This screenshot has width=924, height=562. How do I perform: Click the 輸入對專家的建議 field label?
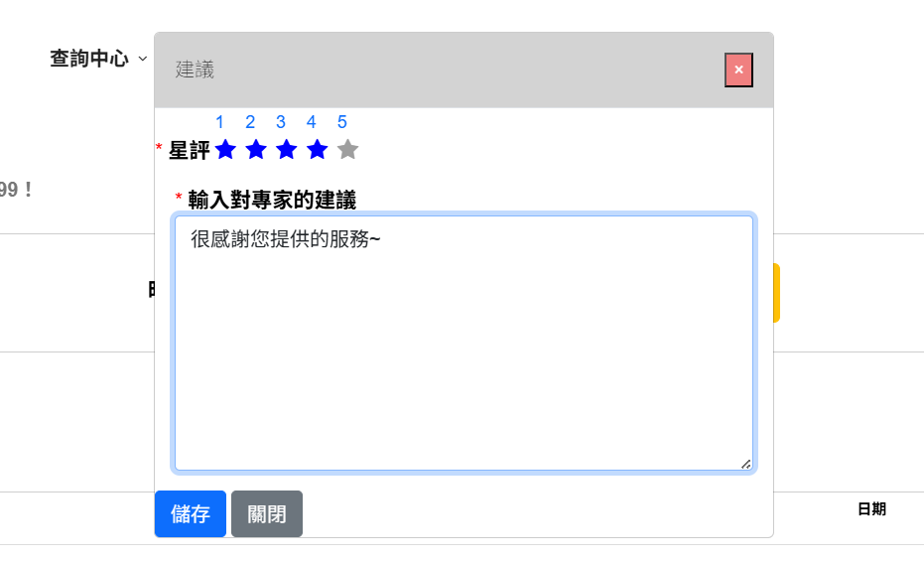point(271,200)
